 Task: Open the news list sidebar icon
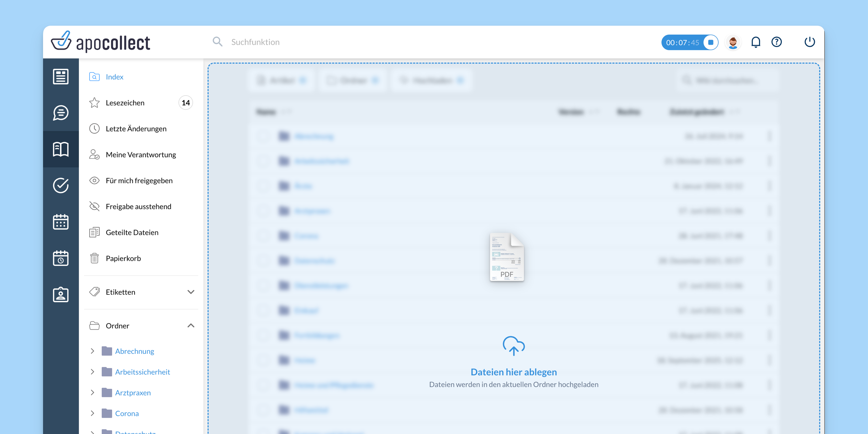click(x=61, y=76)
